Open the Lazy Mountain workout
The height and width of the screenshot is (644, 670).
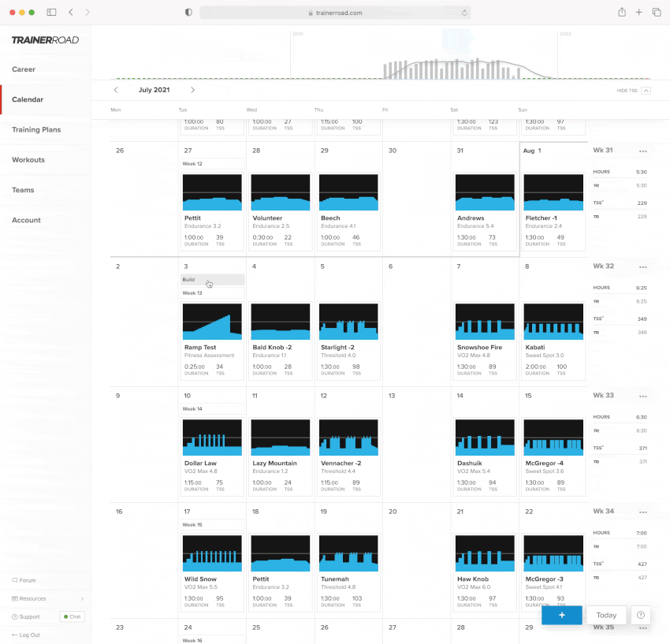281,456
